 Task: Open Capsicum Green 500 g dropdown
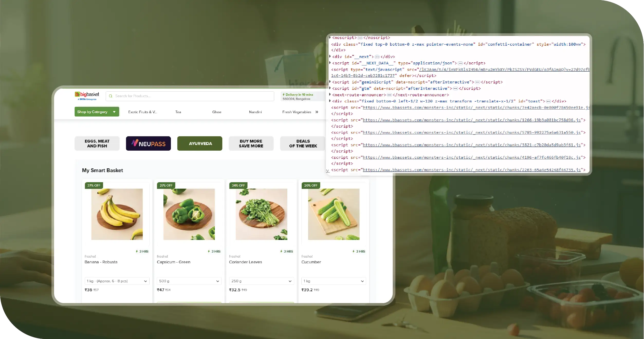click(189, 281)
